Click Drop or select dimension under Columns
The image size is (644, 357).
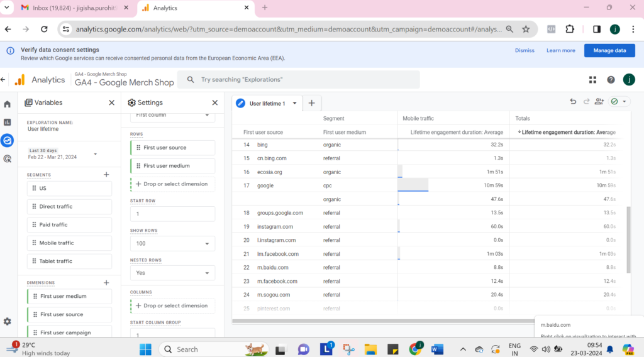(172, 305)
